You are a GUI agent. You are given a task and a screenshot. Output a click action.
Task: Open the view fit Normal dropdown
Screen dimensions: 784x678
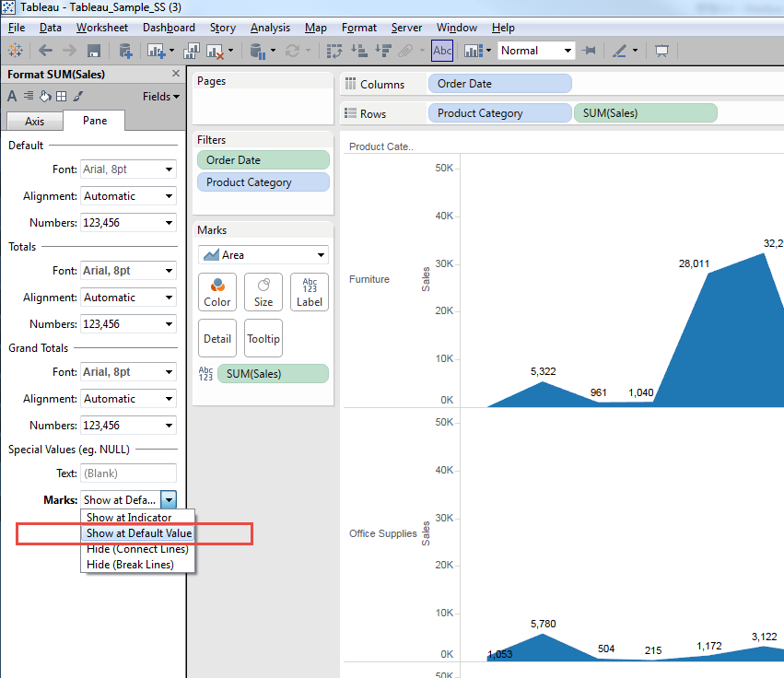click(x=536, y=51)
